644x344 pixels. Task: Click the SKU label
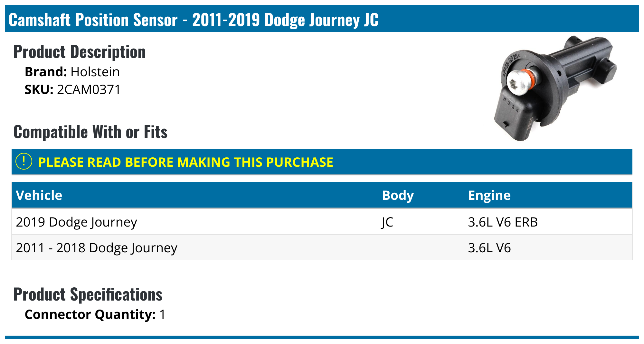click(39, 89)
